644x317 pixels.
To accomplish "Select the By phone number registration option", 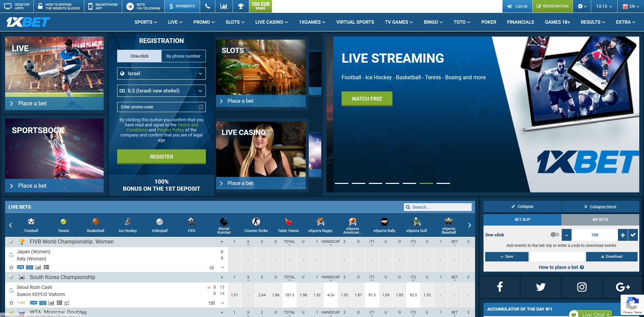I will tap(183, 56).
